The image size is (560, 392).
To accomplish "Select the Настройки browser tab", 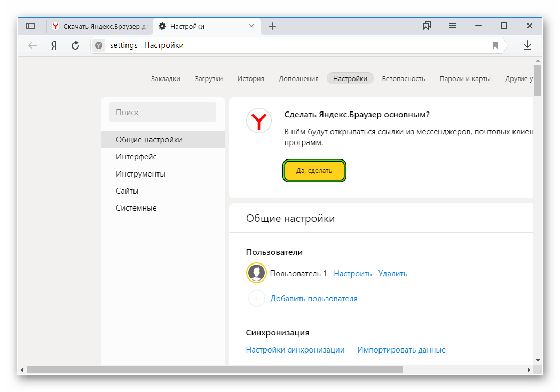I will tap(207, 26).
